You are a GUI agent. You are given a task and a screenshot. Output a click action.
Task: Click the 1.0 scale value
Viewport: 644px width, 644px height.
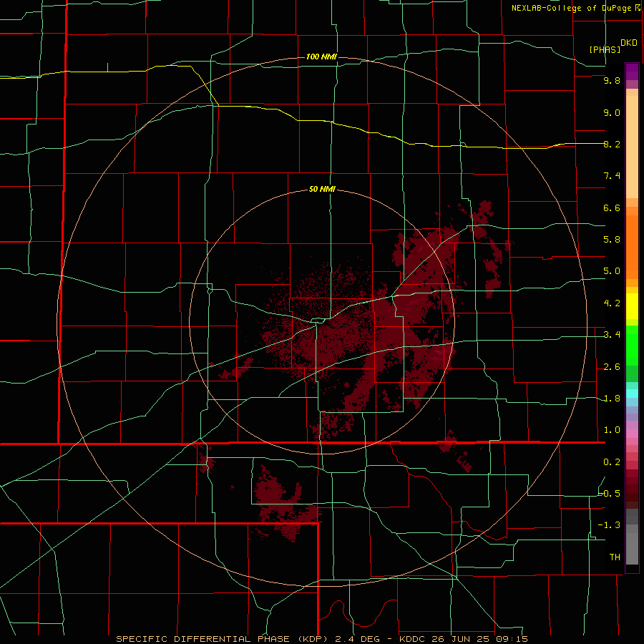tap(612, 430)
